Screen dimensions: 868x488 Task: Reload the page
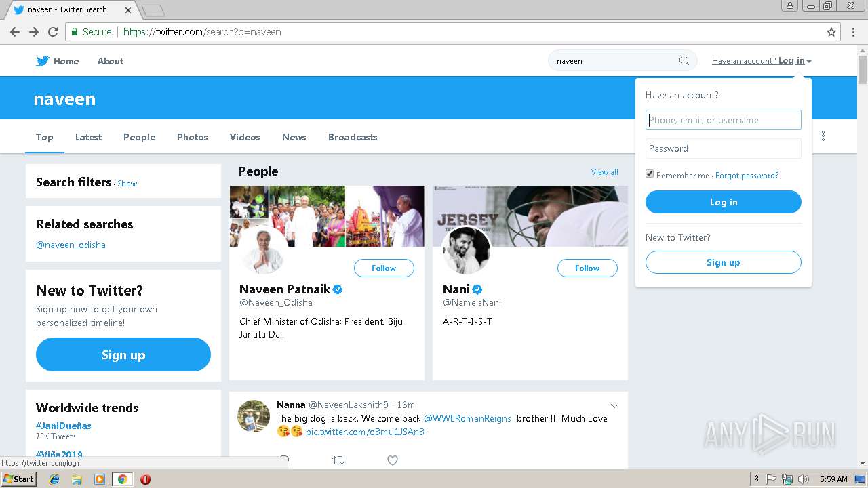[x=53, y=32]
